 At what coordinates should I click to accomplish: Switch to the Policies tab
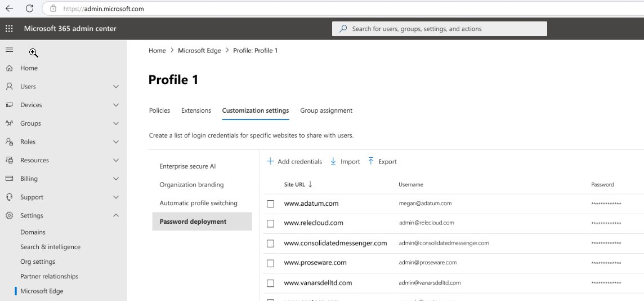[159, 110]
